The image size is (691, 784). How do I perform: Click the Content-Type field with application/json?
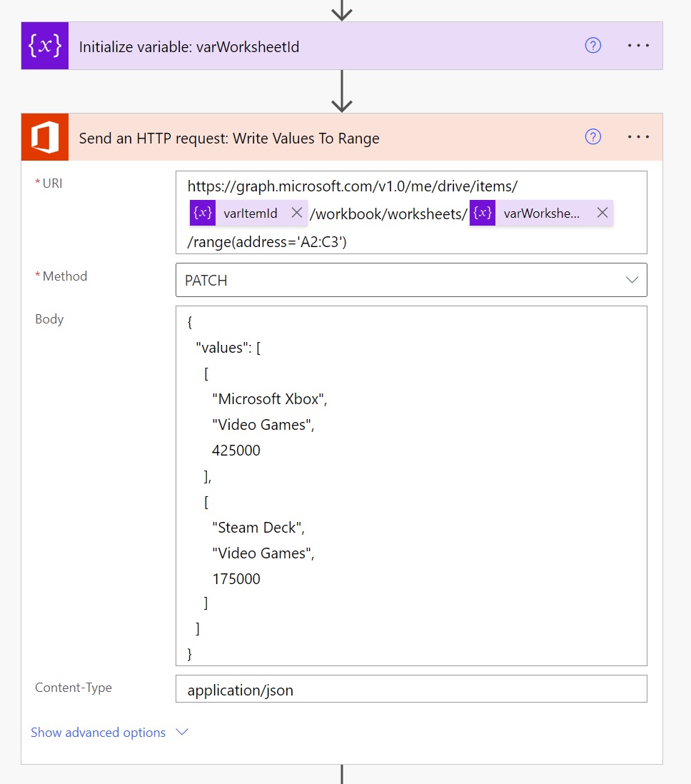(411, 690)
